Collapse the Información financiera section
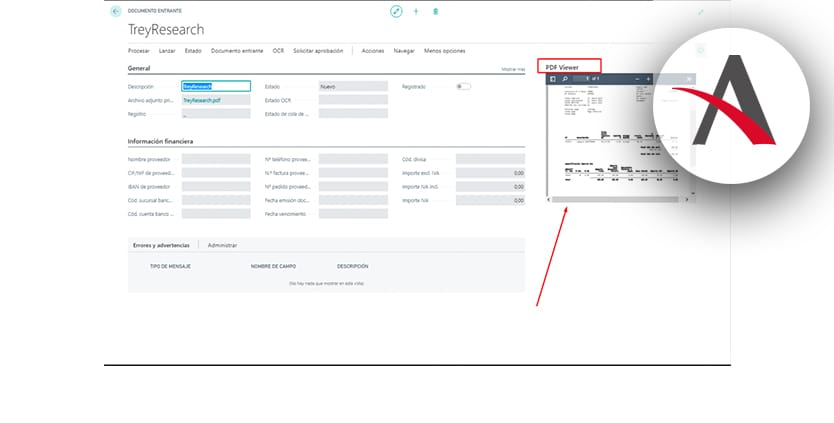Viewport: 834px width, 423px height. tap(161, 142)
